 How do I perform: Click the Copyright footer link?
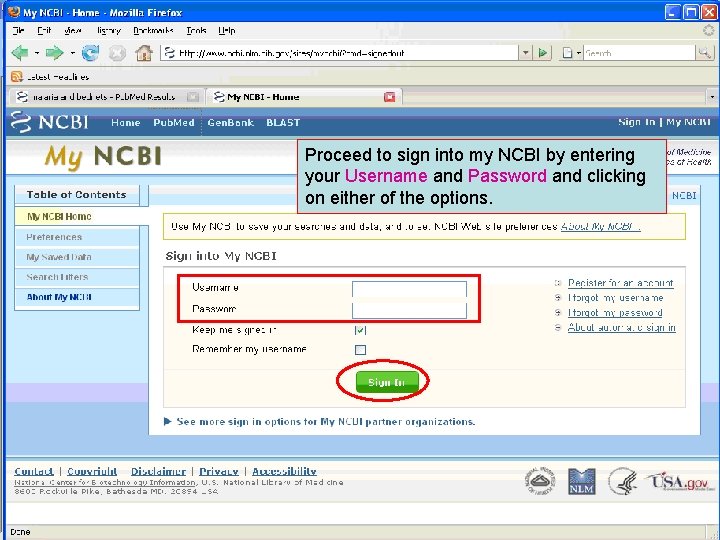tap(92, 471)
